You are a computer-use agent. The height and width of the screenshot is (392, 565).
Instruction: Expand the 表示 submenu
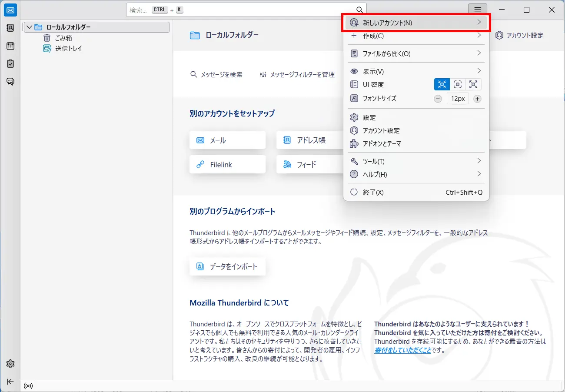click(416, 71)
